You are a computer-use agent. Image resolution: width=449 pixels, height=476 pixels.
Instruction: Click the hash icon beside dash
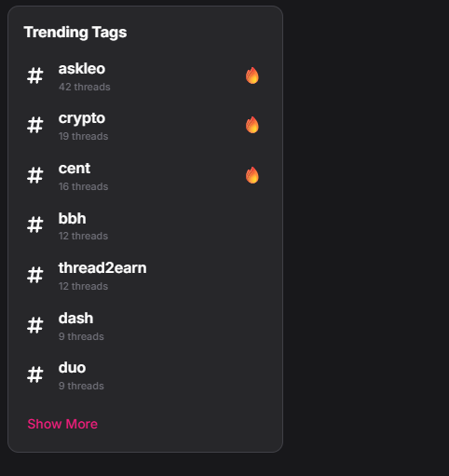coord(34,326)
